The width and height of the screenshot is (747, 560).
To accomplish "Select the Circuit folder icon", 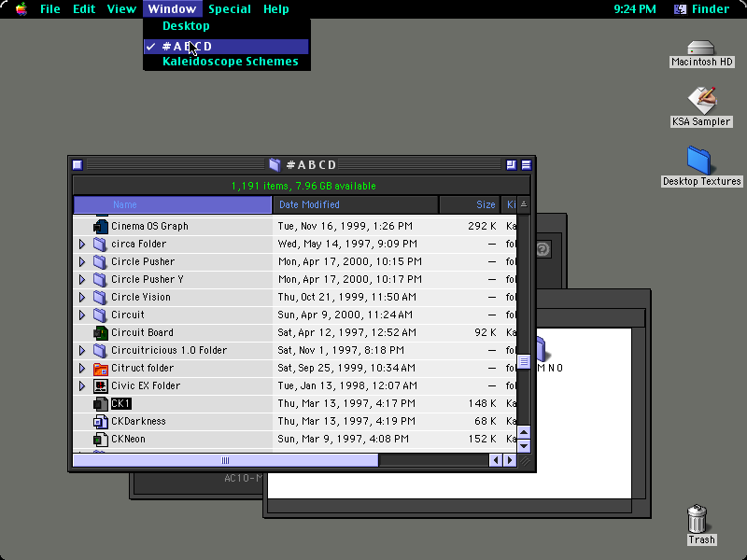I will click(100, 315).
